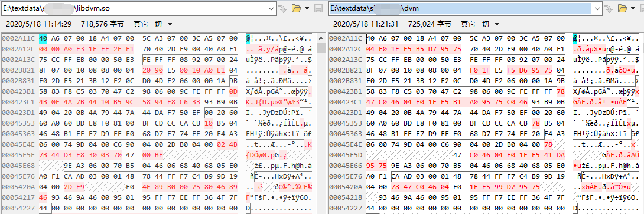Click offset 00045353 in the right pane

[x=346, y=123]
